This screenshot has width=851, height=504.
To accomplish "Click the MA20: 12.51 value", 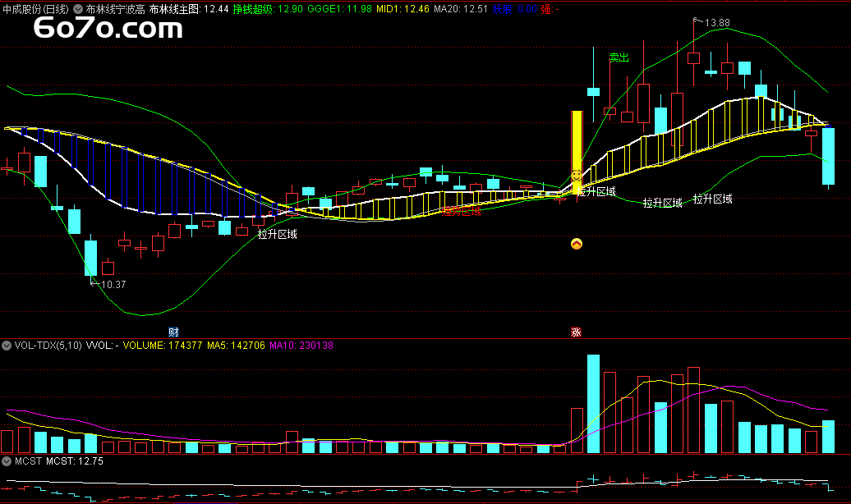I will 461,9.
